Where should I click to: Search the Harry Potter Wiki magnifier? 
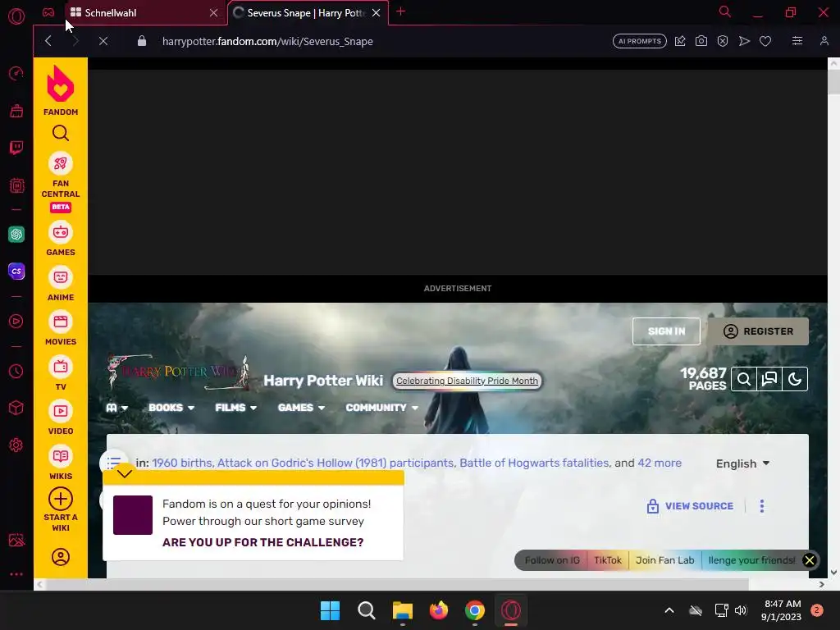pyautogui.click(x=743, y=379)
